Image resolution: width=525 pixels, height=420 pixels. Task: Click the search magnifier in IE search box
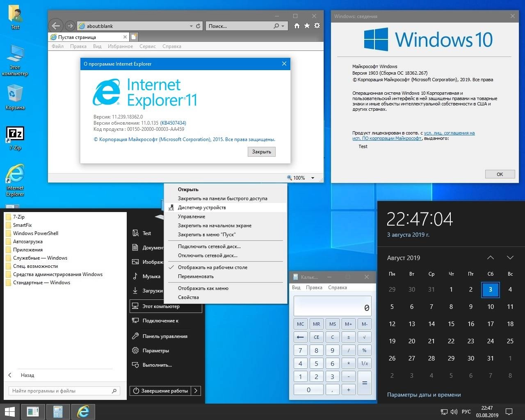276,26
